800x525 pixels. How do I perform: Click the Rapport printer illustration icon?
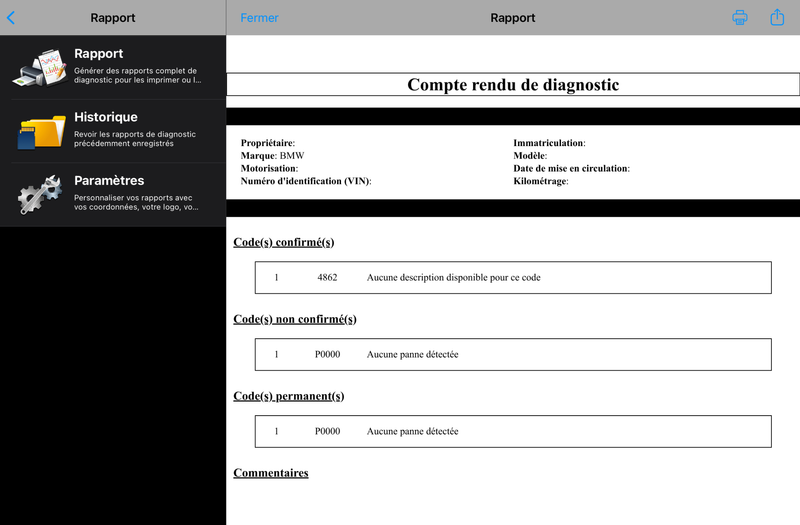click(40, 67)
